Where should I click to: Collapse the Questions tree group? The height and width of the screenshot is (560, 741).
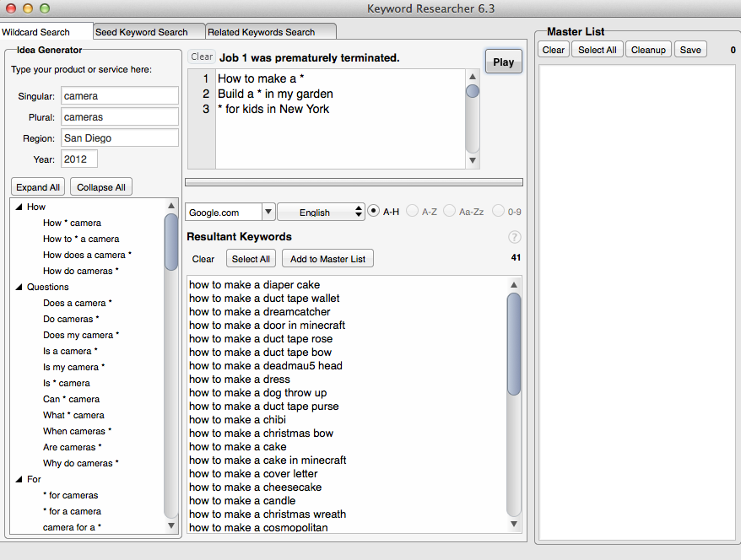pos(19,287)
